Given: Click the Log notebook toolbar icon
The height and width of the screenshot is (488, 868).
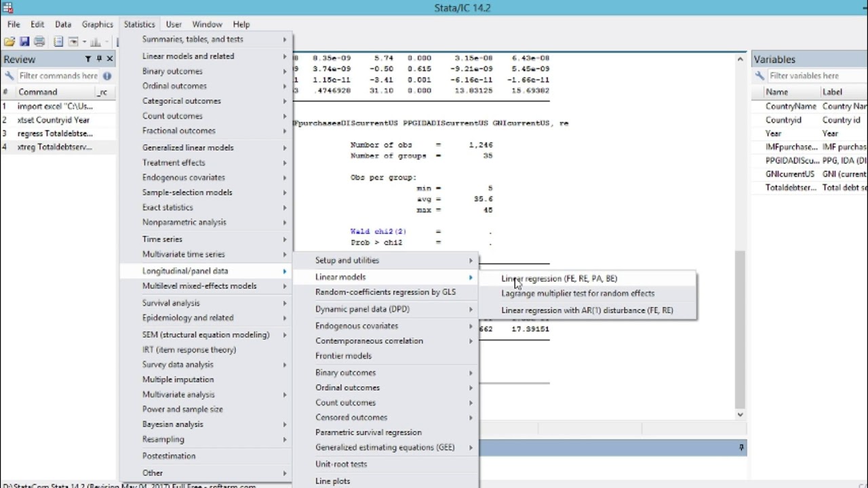Looking at the screenshot, I should [x=59, y=42].
